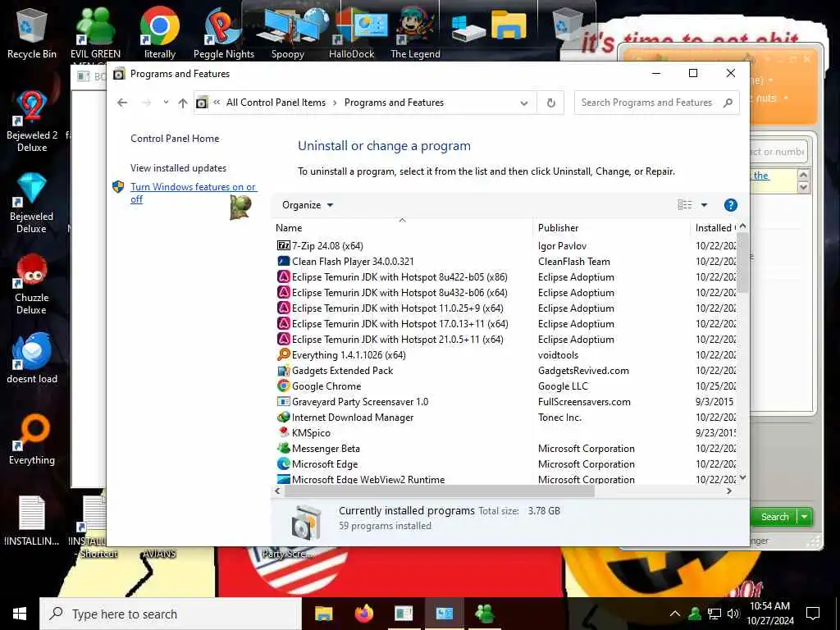840x630 pixels.
Task: Sort programs by the Name column
Action: 402,228
